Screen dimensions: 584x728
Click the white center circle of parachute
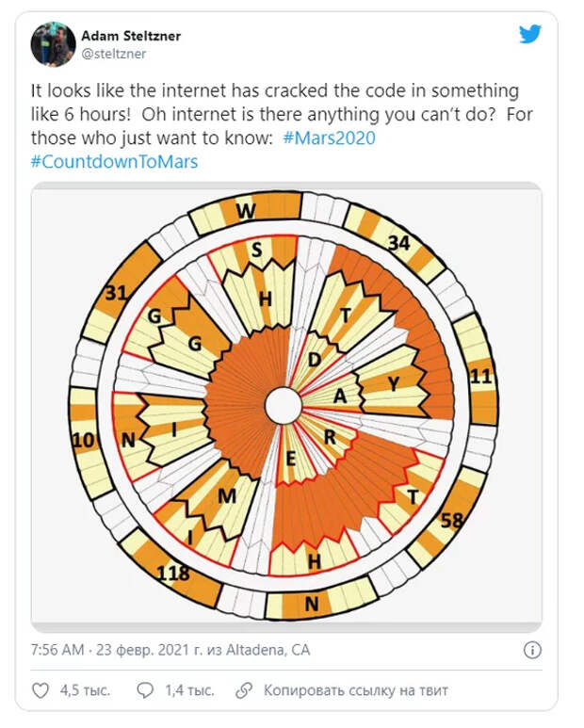click(284, 406)
